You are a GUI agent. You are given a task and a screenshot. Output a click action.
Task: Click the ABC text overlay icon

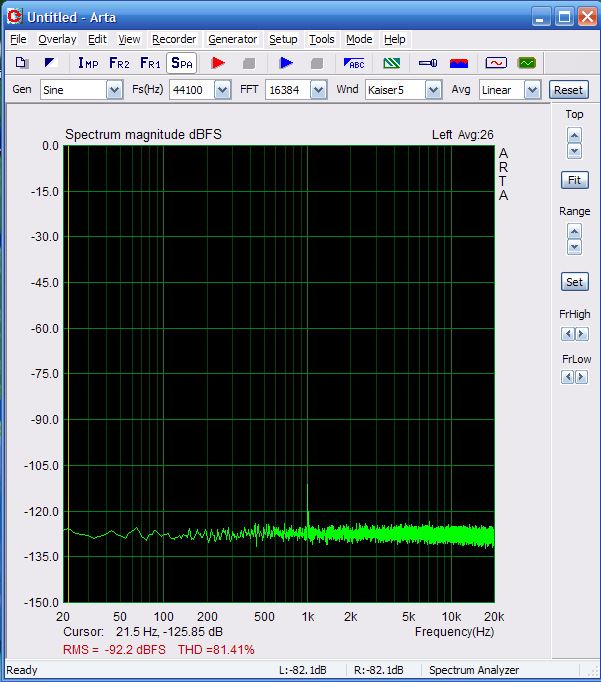point(354,64)
